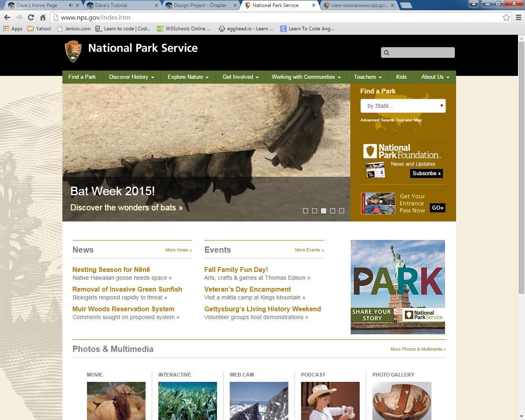Select fifth carousel slide indicator

click(341, 211)
